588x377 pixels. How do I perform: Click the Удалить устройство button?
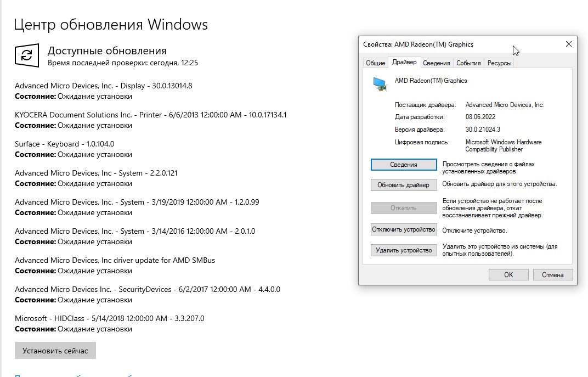pyautogui.click(x=404, y=250)
